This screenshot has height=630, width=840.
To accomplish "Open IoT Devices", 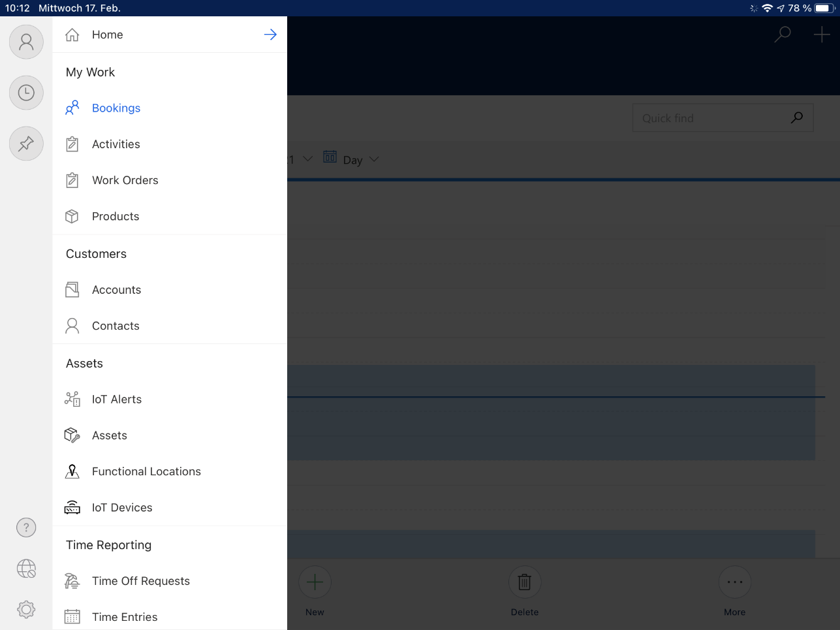I will tap(122, 507).
